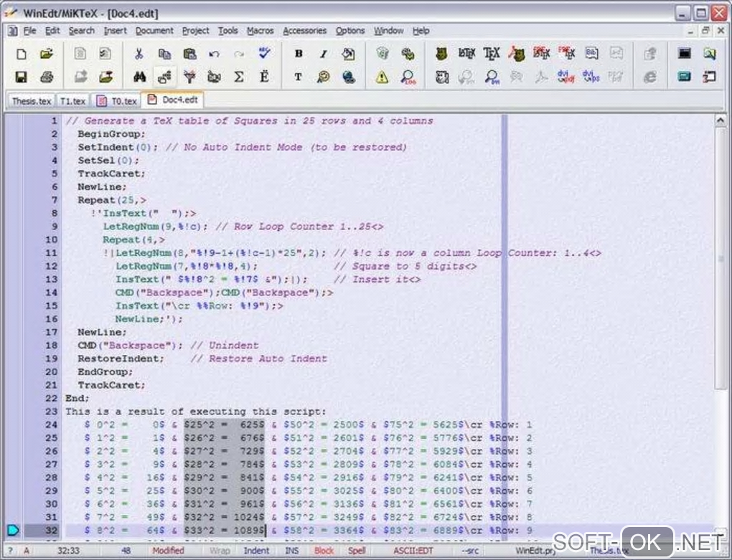
Task: Click the T typewriter text icon
Action: click(299, 77)
